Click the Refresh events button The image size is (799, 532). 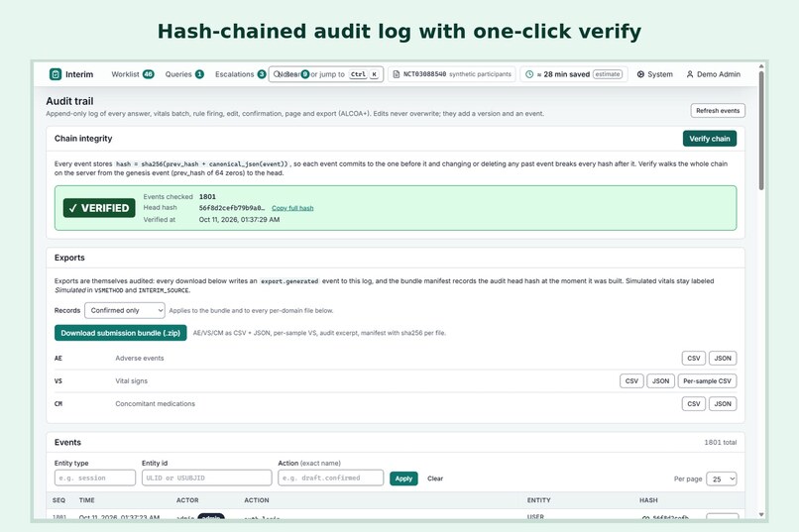[x=718, y=111]
